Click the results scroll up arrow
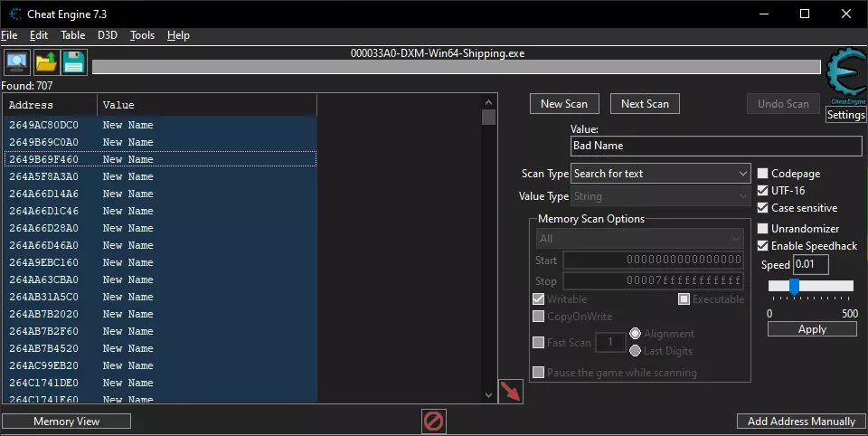The height and width of the screenshot is (436, 868). pos(488,102)
